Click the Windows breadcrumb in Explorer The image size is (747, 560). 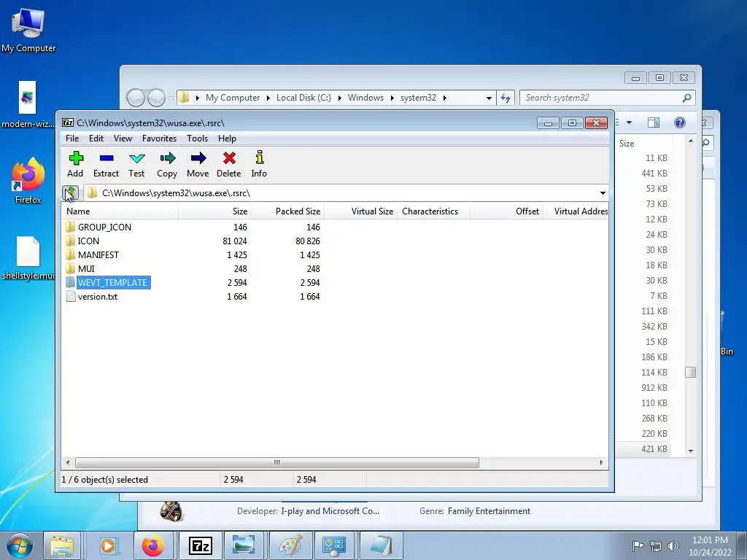click(365, 98)
